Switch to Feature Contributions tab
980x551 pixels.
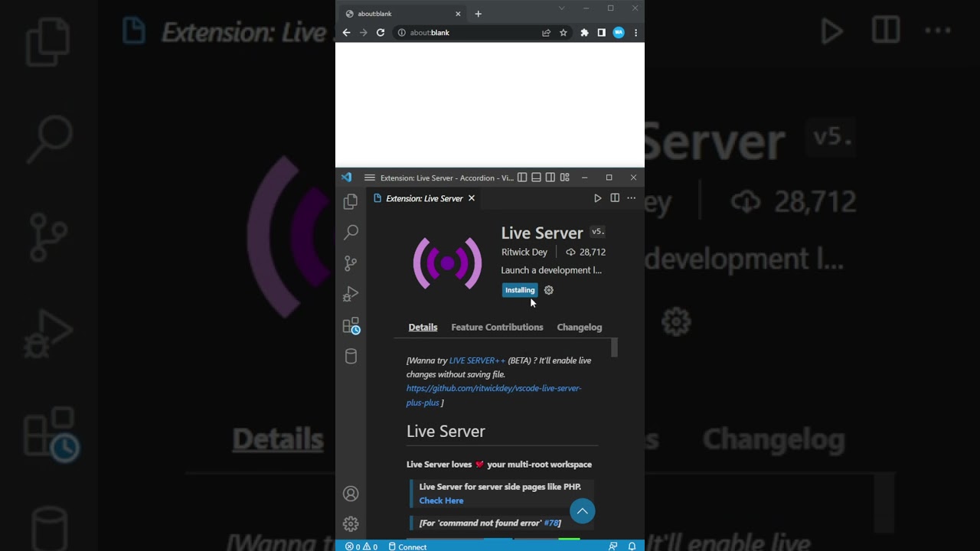(x=497, y=327)
